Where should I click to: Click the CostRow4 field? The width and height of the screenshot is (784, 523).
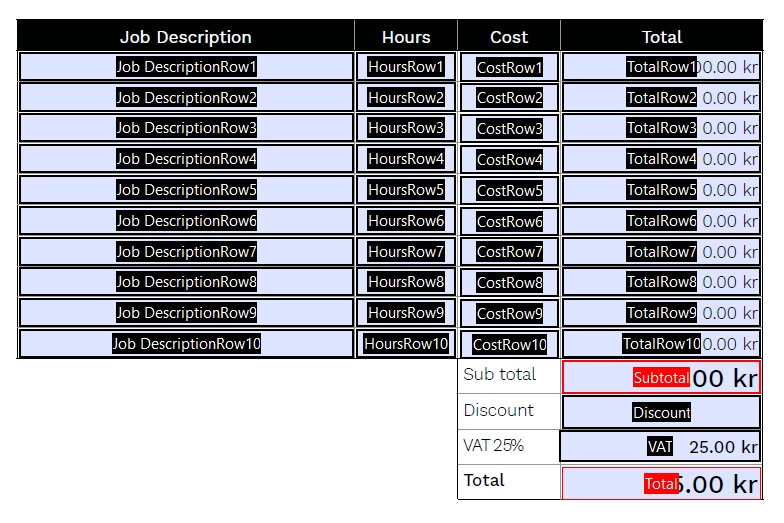509,160
